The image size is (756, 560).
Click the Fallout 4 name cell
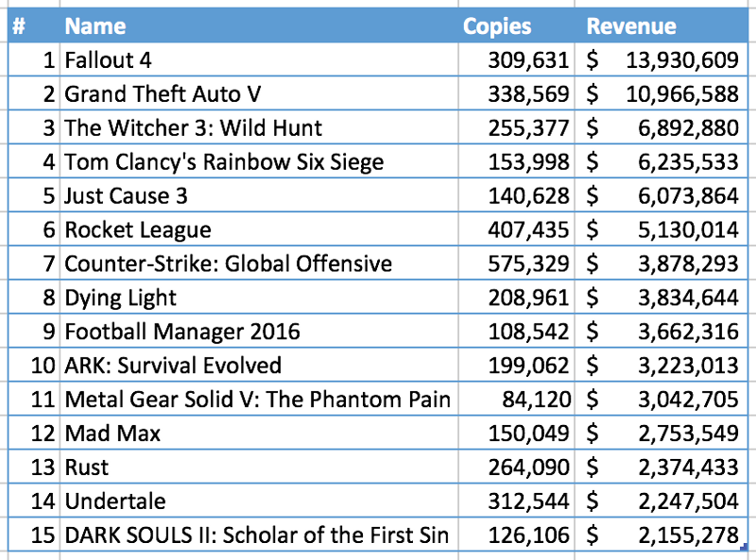(259, 59)
